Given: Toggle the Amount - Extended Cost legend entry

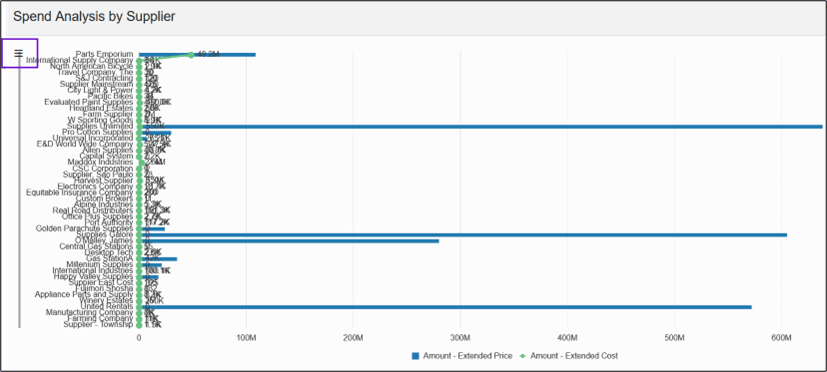Looking at the screenshot, I should click(x=570, y=356).
